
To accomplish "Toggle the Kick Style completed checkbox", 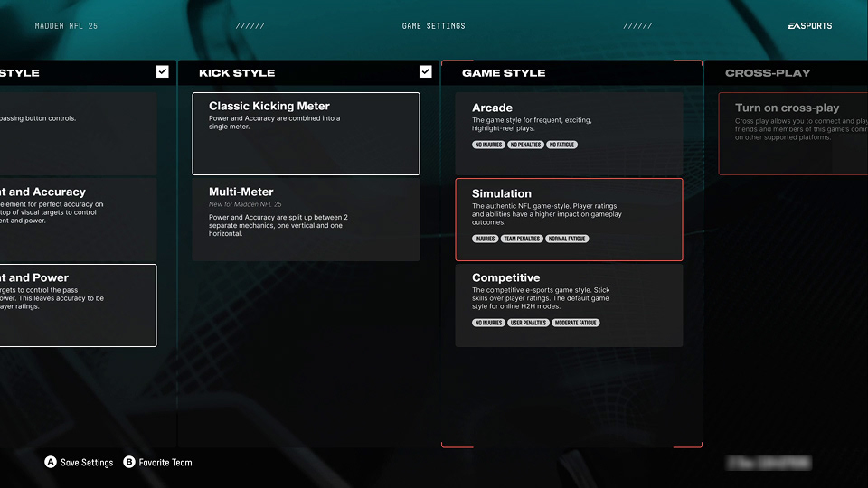I will point(425,71).
